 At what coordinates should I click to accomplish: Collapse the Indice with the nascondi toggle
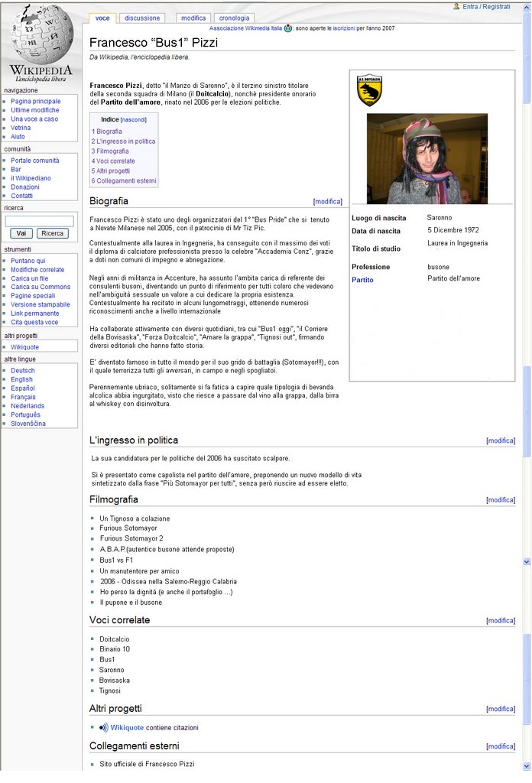pos(133,120)
